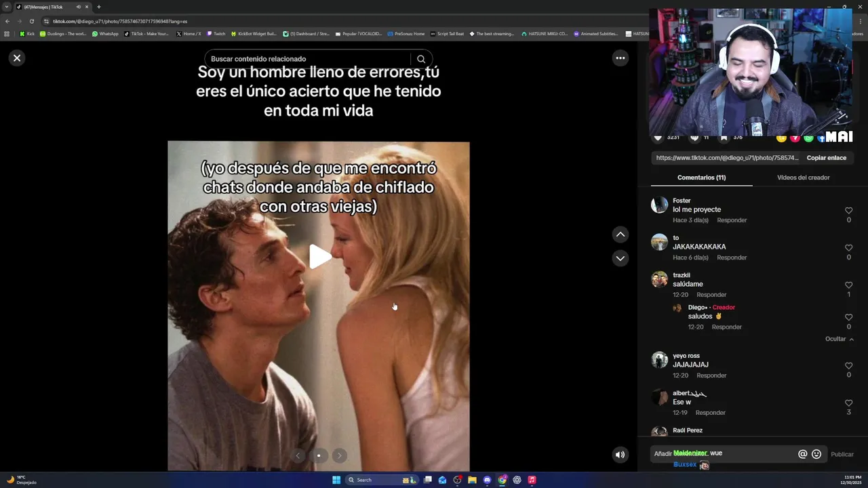
Task: Show next photo slide arrow
Action: (x=340, y=455)
